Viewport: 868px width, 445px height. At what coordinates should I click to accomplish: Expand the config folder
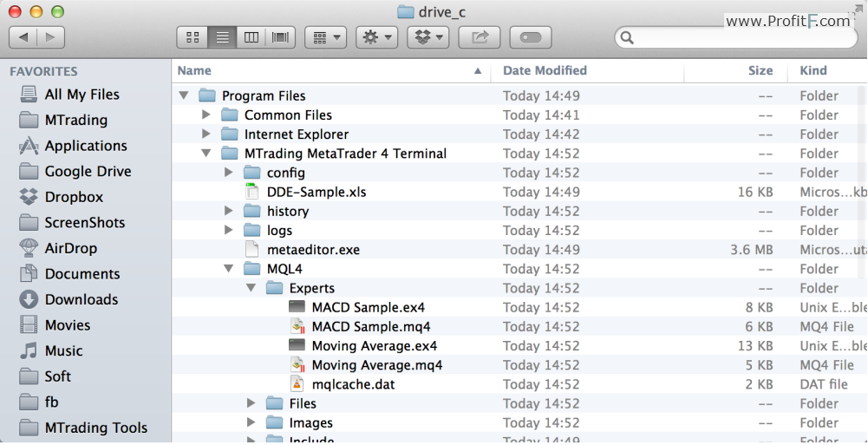229,173
